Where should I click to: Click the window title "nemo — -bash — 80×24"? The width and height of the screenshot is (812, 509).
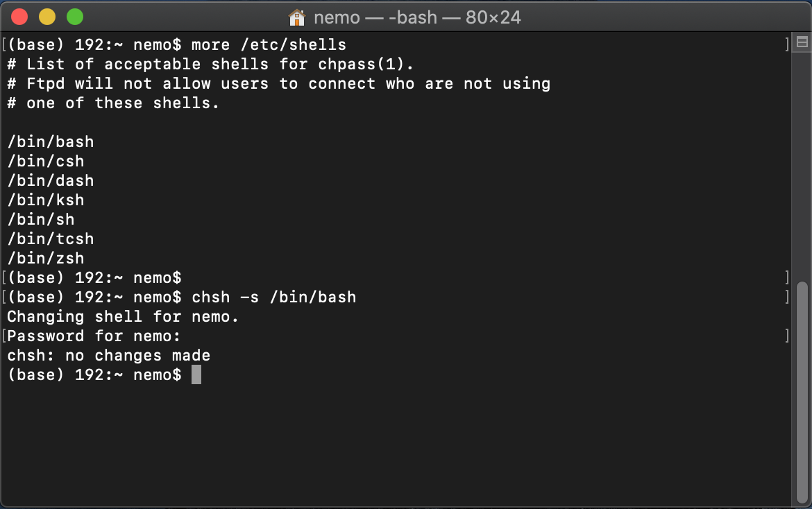[x=416, y=17]
